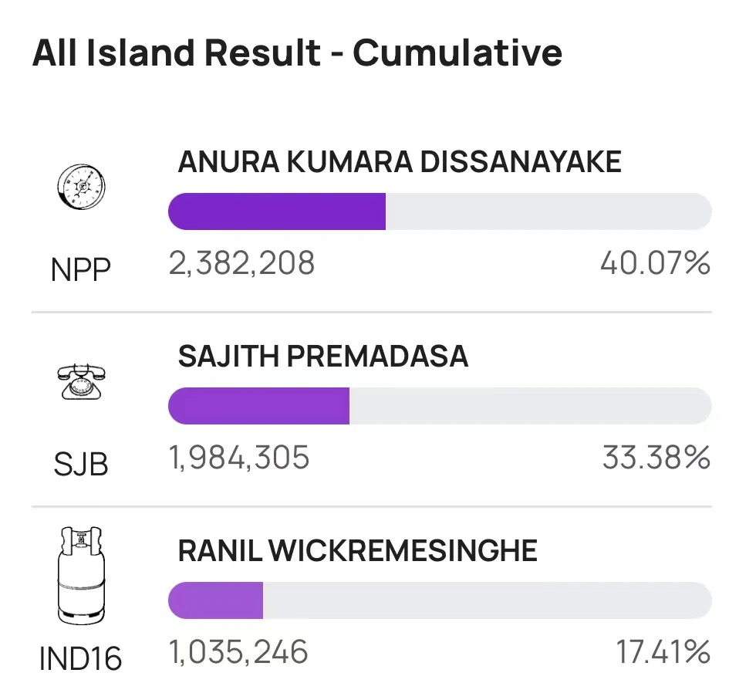Click the grey unfilled part of Ranil's bar
This screenshot has height=700, width=756.
486,600
